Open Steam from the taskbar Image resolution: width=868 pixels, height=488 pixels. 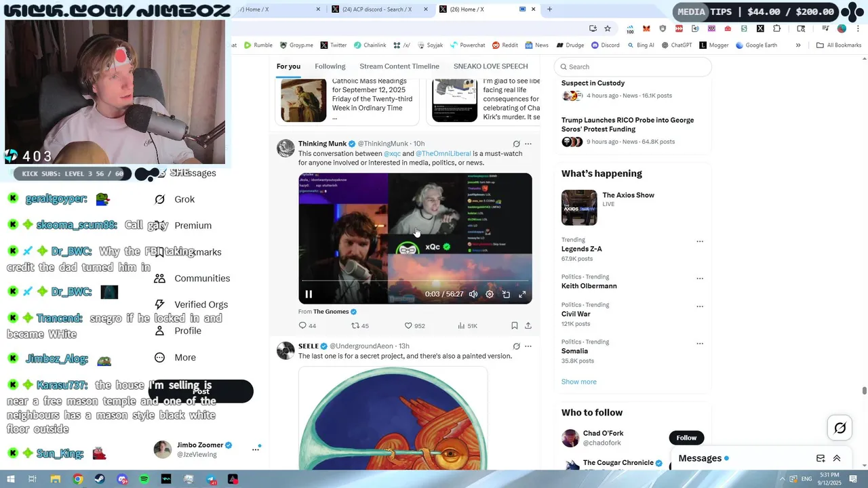(100, 479)
